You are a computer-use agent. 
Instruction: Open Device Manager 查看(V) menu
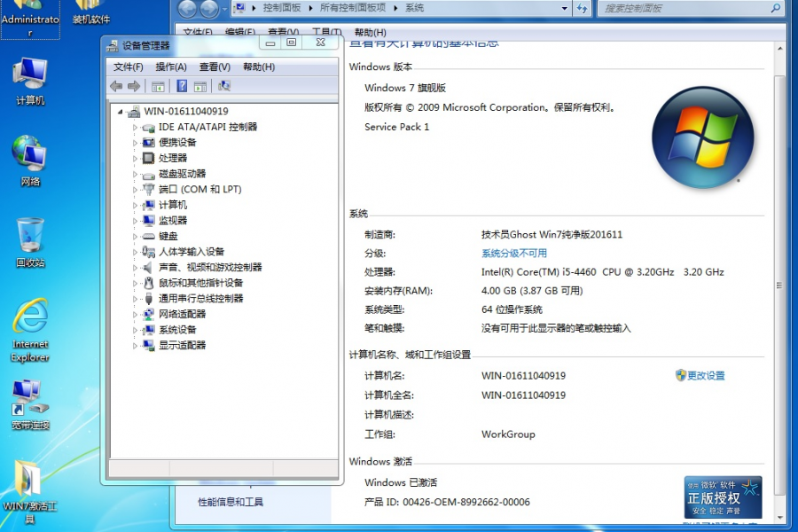click(x=215, y=66)
